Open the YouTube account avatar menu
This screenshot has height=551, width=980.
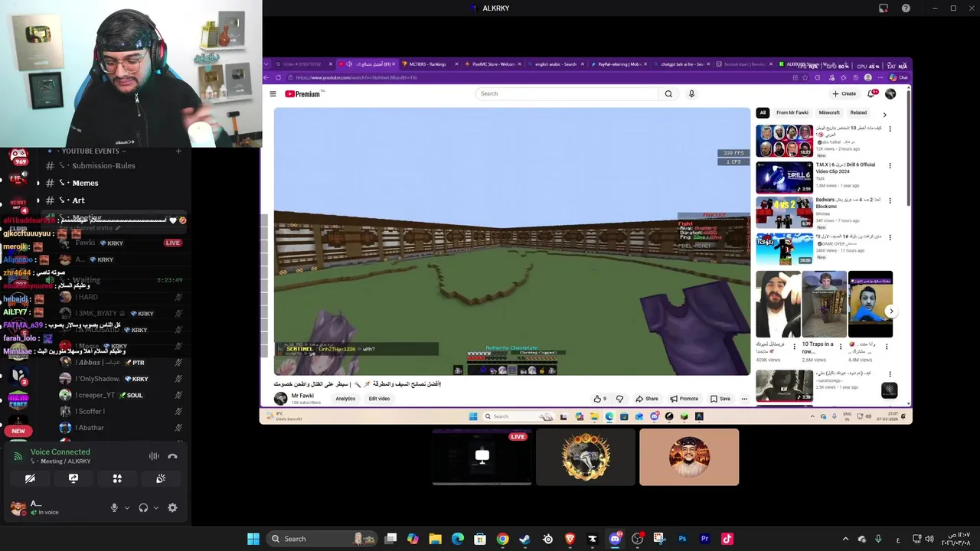click(890, 94)
